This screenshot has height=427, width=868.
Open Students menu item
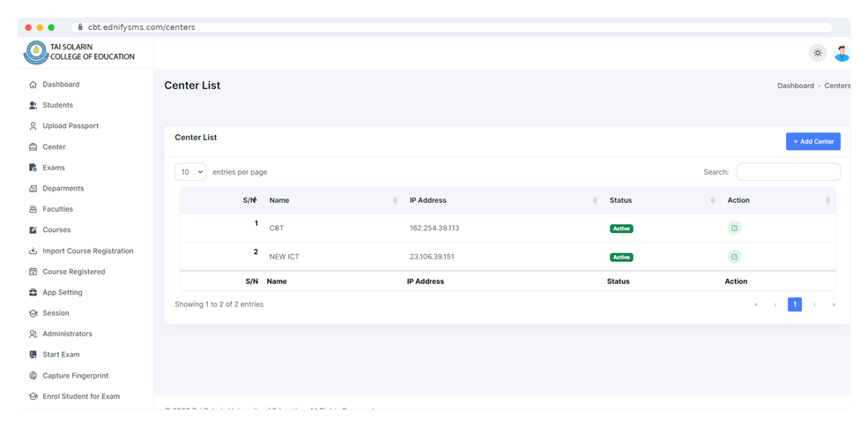[57, 105]
